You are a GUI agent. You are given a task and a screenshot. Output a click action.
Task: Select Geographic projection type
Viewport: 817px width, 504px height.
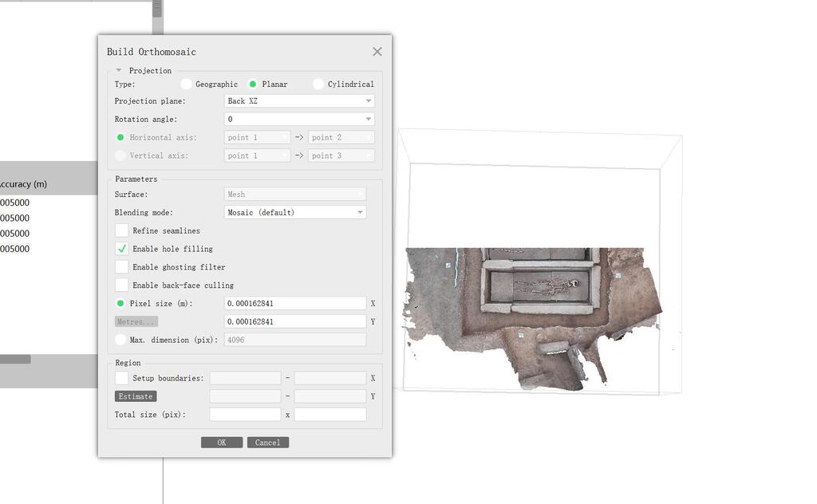(186, 84)
